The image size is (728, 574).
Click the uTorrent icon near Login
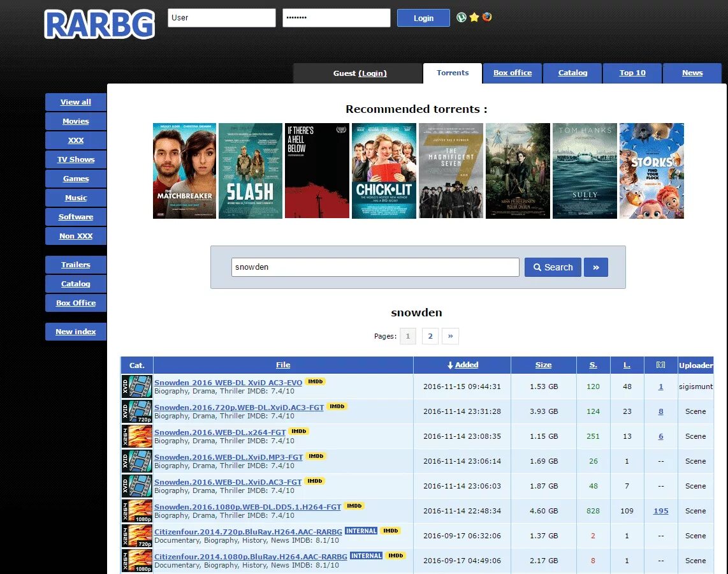pos(461,17)
